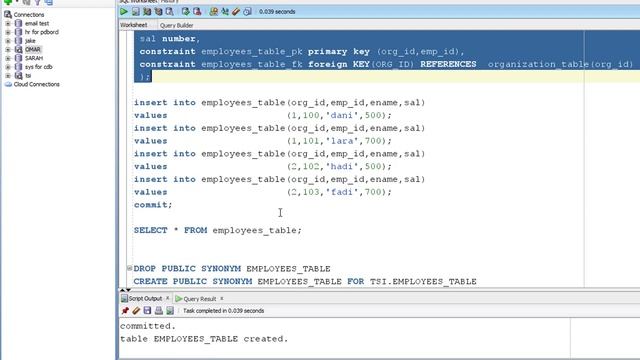Click the 'fadi' values line

pyautogui.click(x=263, y=192)
